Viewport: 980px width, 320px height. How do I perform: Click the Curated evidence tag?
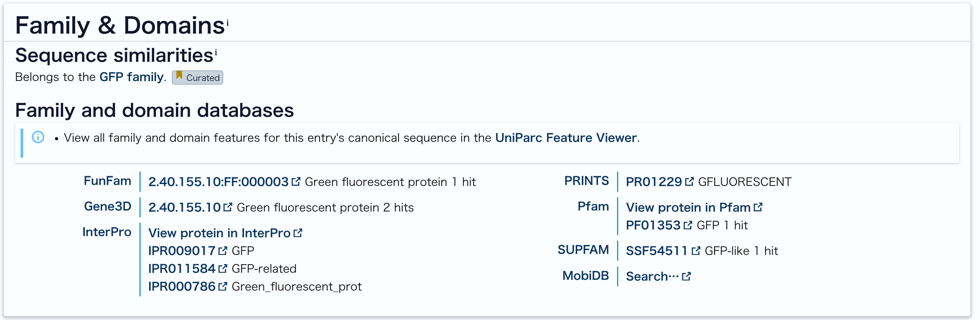pyautogui.click(x=198, y=77)
